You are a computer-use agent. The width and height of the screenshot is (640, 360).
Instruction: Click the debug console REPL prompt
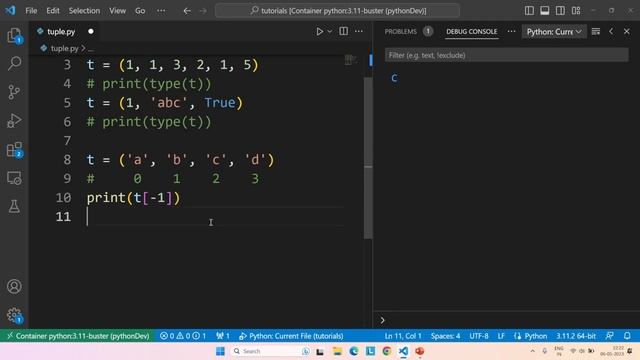click(506, 320)
